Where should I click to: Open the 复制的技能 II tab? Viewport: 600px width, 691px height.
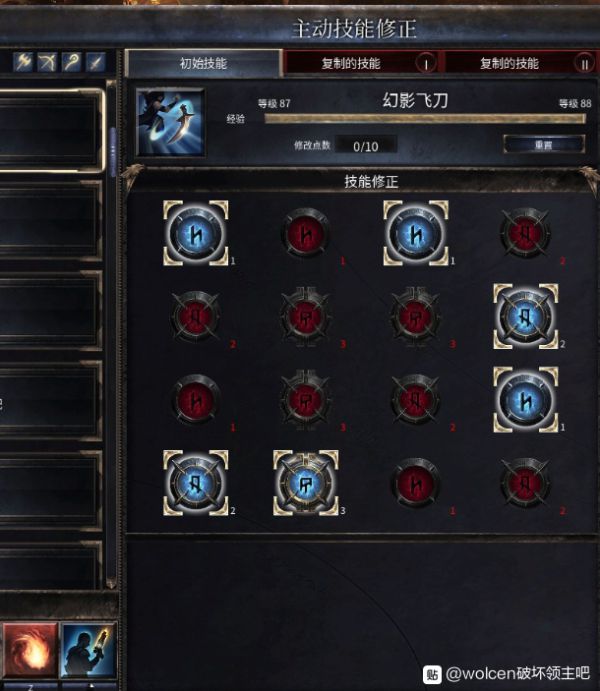pyautogui.click(x=520, y=63)
